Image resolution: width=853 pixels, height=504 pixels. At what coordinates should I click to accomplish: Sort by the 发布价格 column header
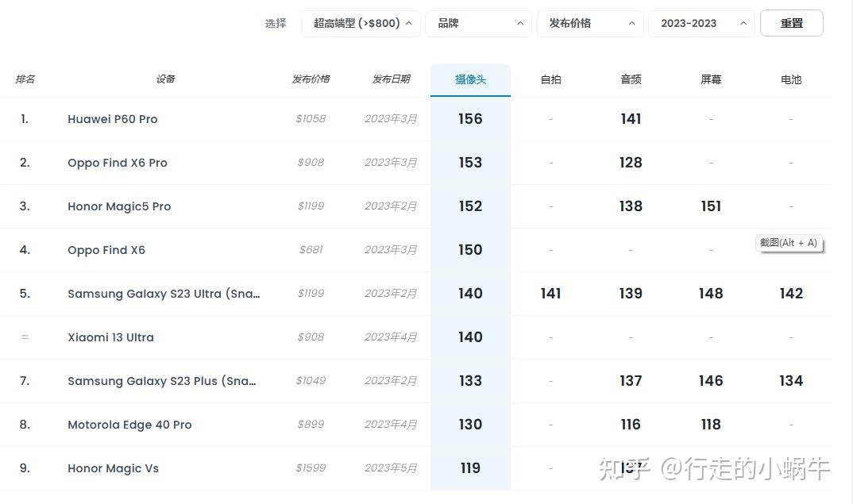tap(311, 79)
